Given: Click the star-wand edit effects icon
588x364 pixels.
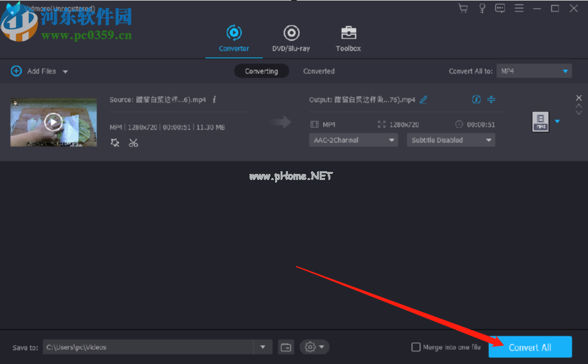Looking at the screenshot, I should pos(115,143).
